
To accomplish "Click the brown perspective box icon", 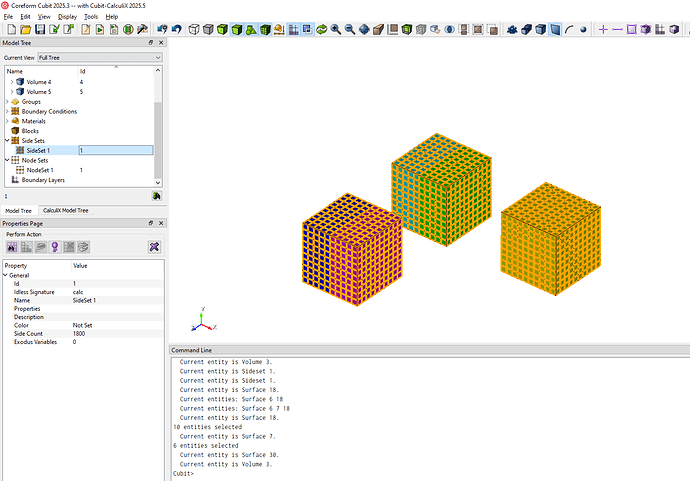I will tap(378, 29).
